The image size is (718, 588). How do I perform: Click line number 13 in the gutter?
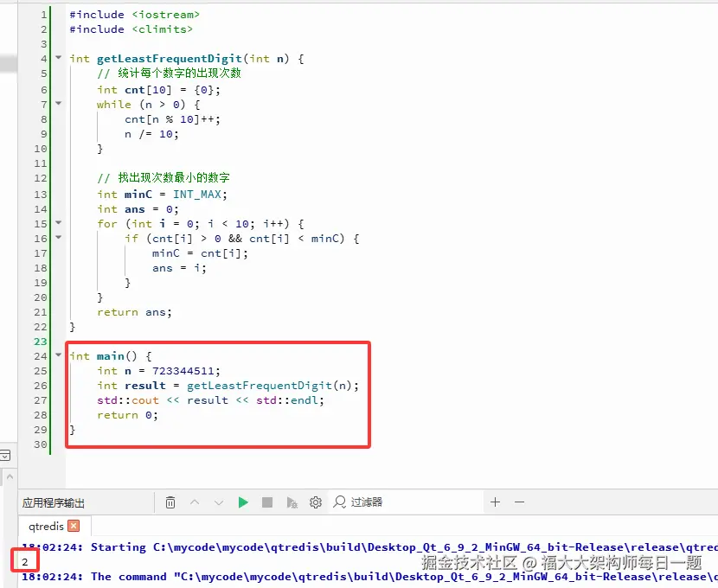(41, 195)
